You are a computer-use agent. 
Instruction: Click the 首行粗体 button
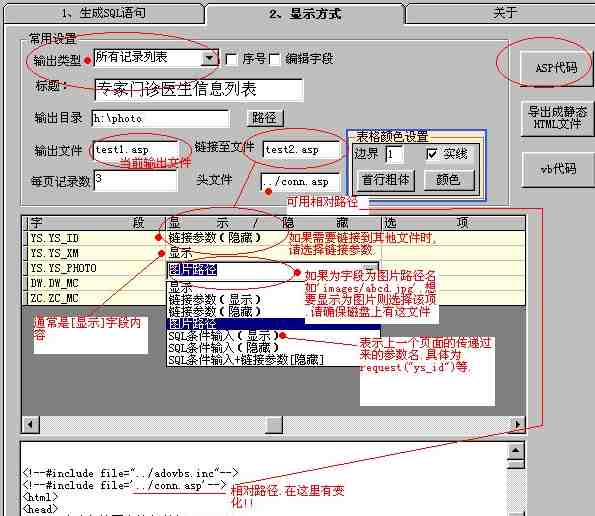tap(385, 179)
